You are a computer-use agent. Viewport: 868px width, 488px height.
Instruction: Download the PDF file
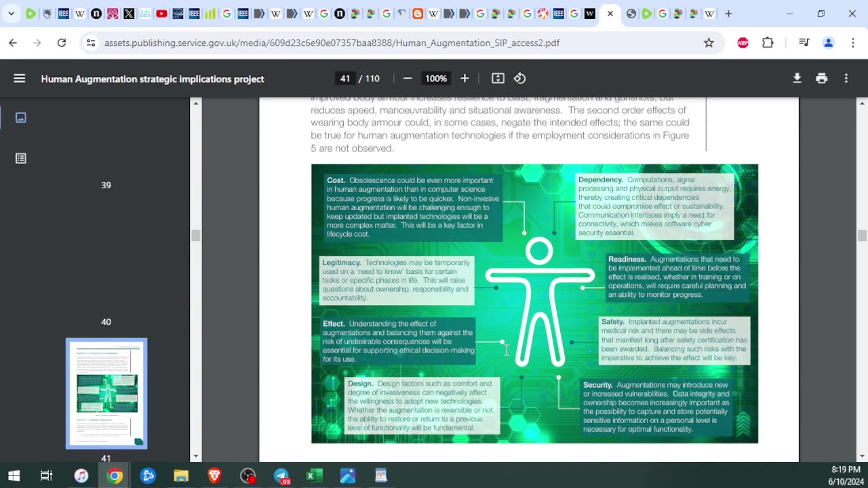pyautogui.click(x=797, y=79)
